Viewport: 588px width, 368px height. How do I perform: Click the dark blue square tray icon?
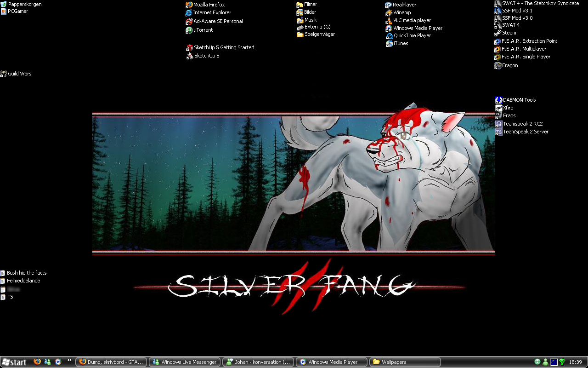[x=554, y=362]
